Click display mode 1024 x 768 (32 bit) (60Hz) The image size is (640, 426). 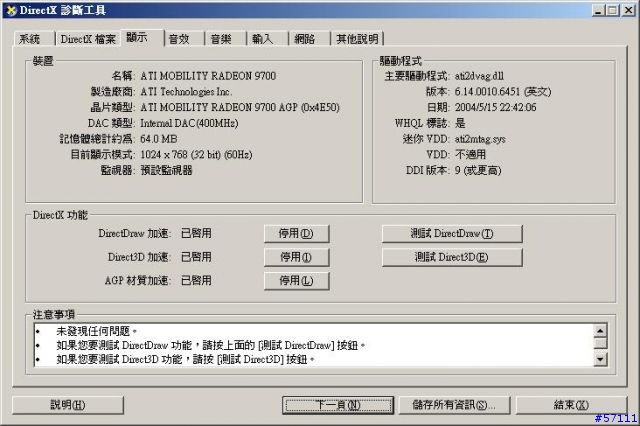[196, 155]
